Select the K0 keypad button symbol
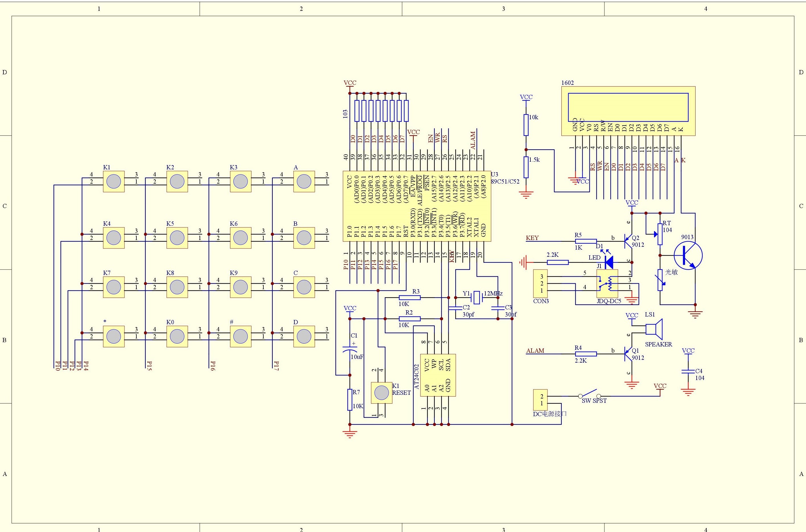 [x=177, y=336]
